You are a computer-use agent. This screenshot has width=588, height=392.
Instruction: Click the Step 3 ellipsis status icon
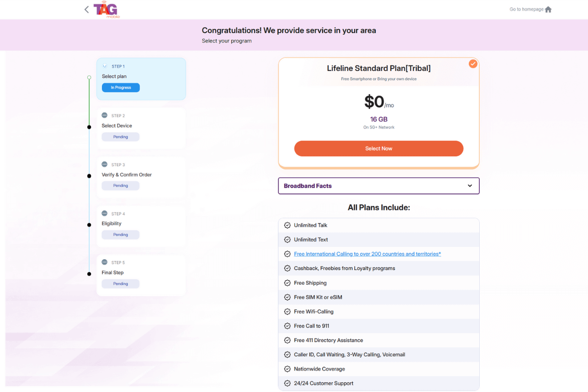[104, 164]
